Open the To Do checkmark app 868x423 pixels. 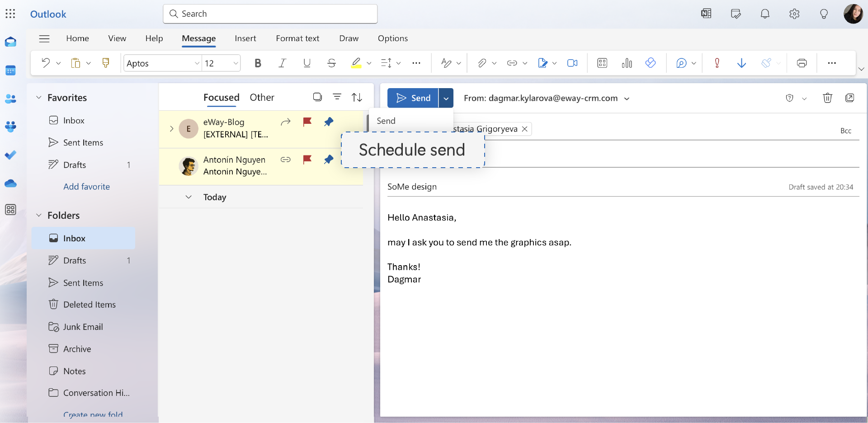(x=10, y=155)
